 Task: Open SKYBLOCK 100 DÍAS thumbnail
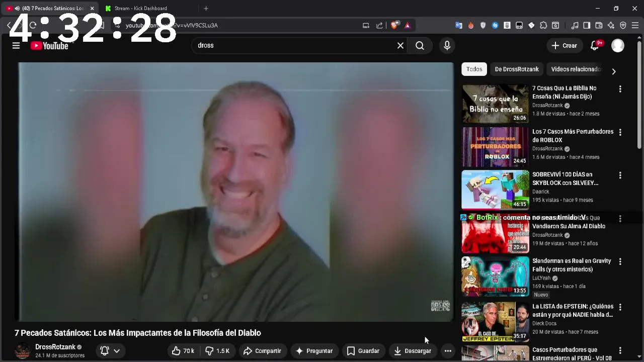click(496, 190)
